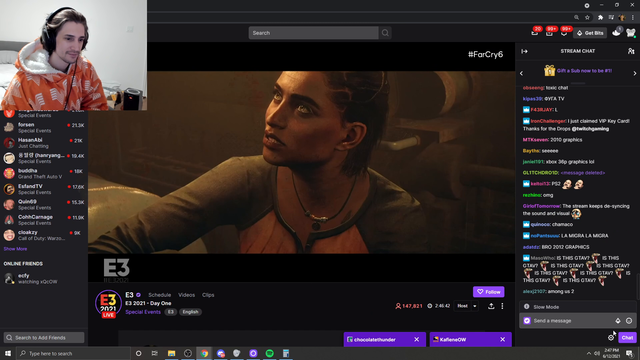Click the Windows taskbar search box
Screen dimensions: 640x360
[73, 353]
